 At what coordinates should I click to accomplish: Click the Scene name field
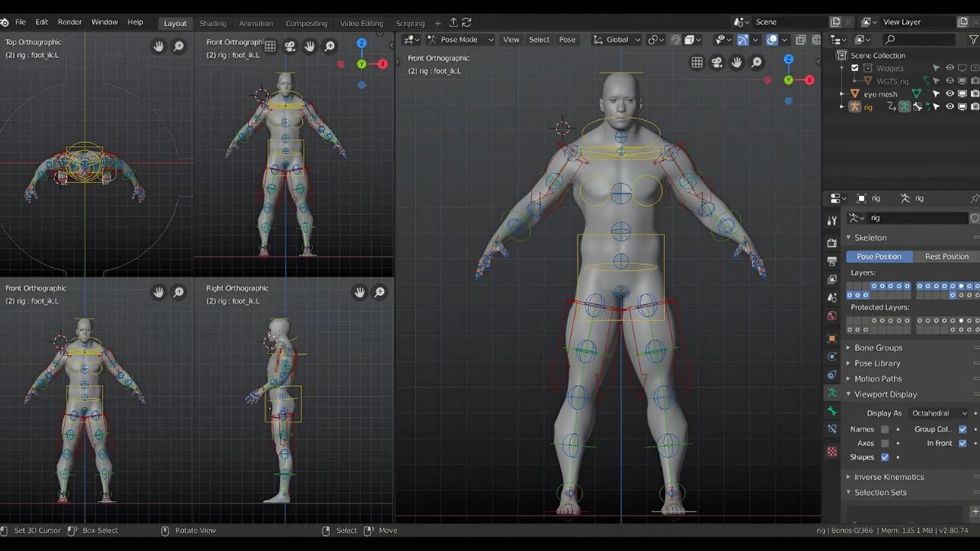[x=788, y=22]
